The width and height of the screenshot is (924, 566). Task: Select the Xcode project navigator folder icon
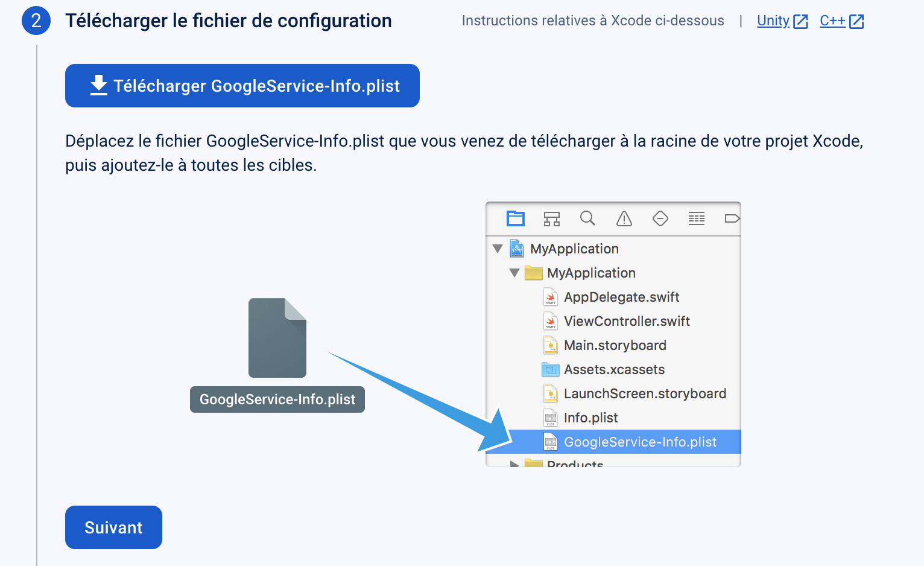[x=516, y=218]
